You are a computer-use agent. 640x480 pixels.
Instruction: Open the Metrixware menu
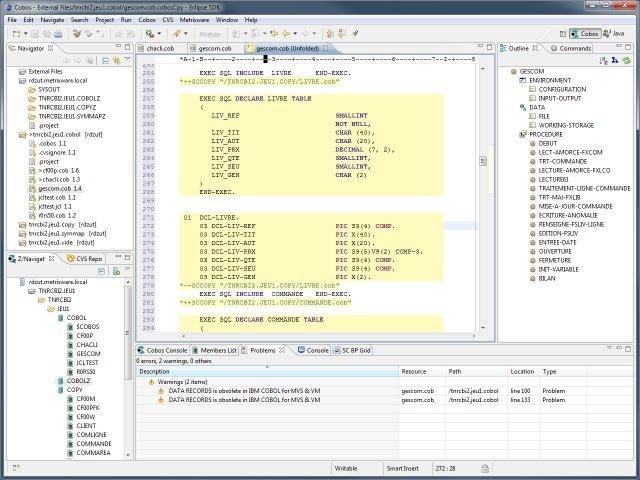195,19
